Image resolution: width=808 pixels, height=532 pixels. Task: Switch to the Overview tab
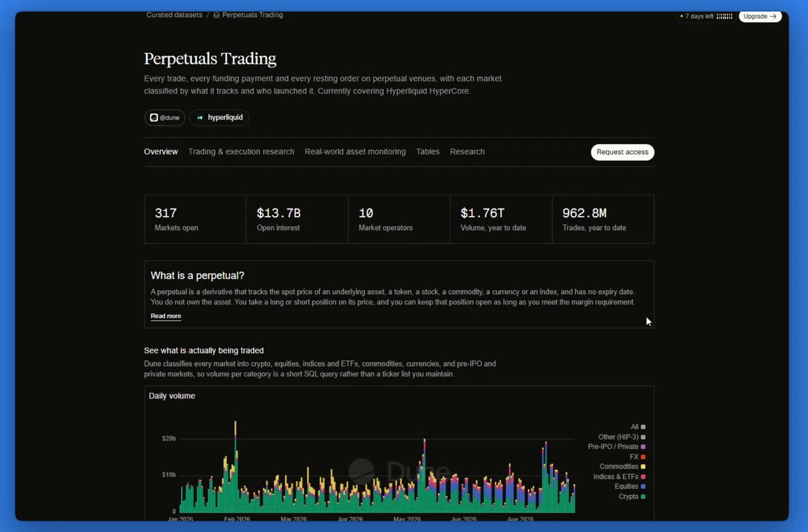(x=161, y=152)
